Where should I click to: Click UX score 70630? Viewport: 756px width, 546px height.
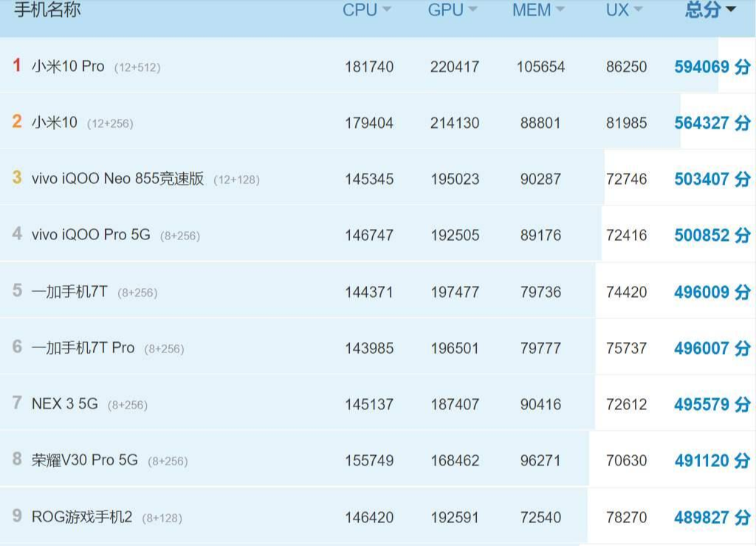click(626, 460)
